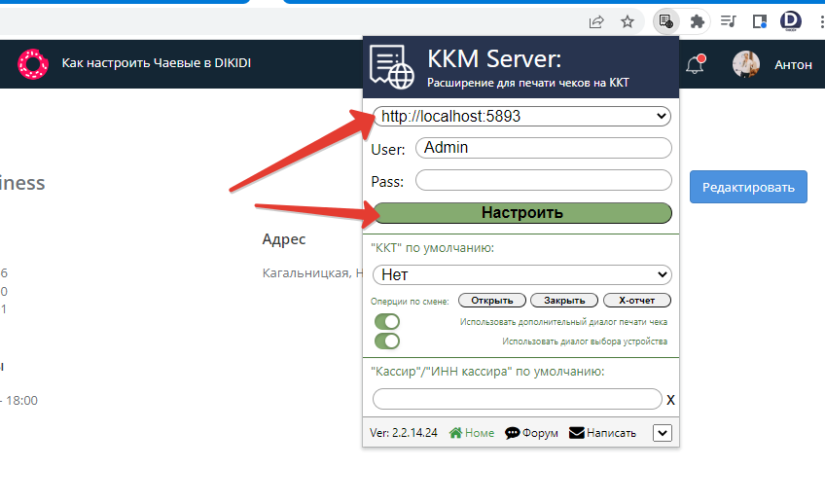
Task: Toggle additional receipt print dialog switch
Action: point(387,321)
